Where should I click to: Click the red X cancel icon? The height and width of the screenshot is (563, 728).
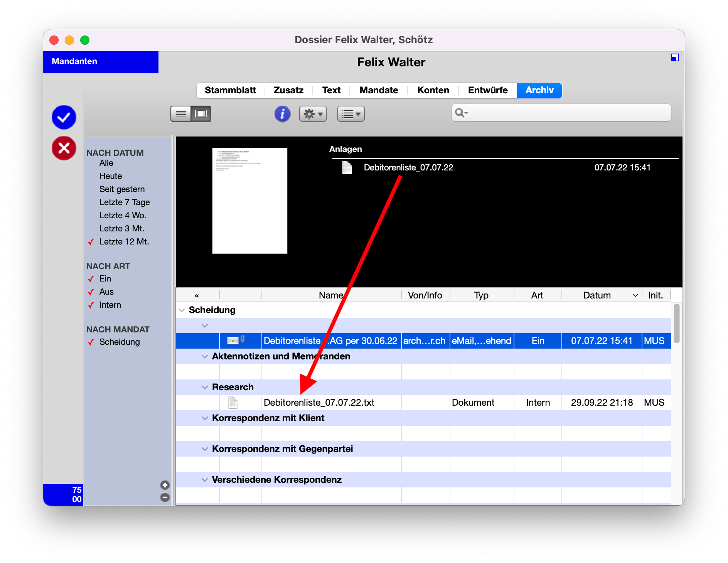pos(64,148)
